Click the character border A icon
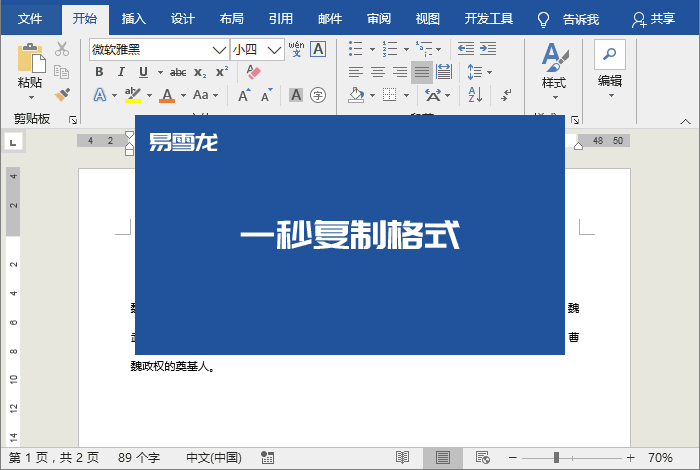The width and height of the screenshot is (700, 470). pyautogui.click(x=318, y=49)
